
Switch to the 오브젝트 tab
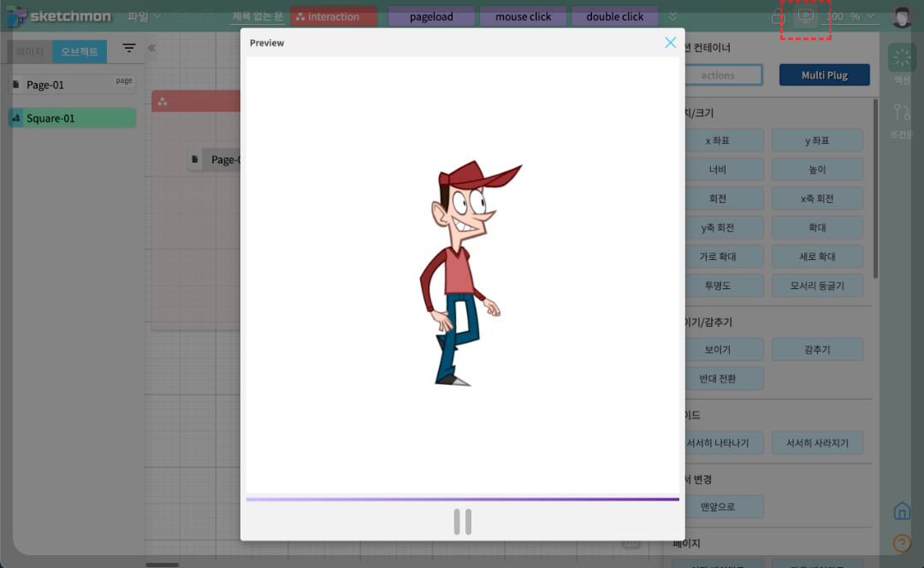[x=80, y=52]
